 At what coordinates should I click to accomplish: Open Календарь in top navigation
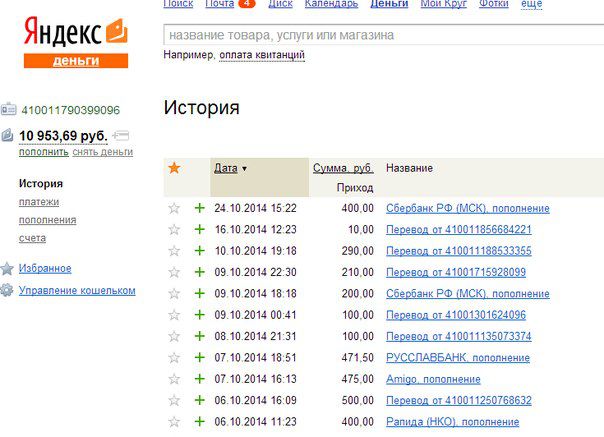coord(331,4)
